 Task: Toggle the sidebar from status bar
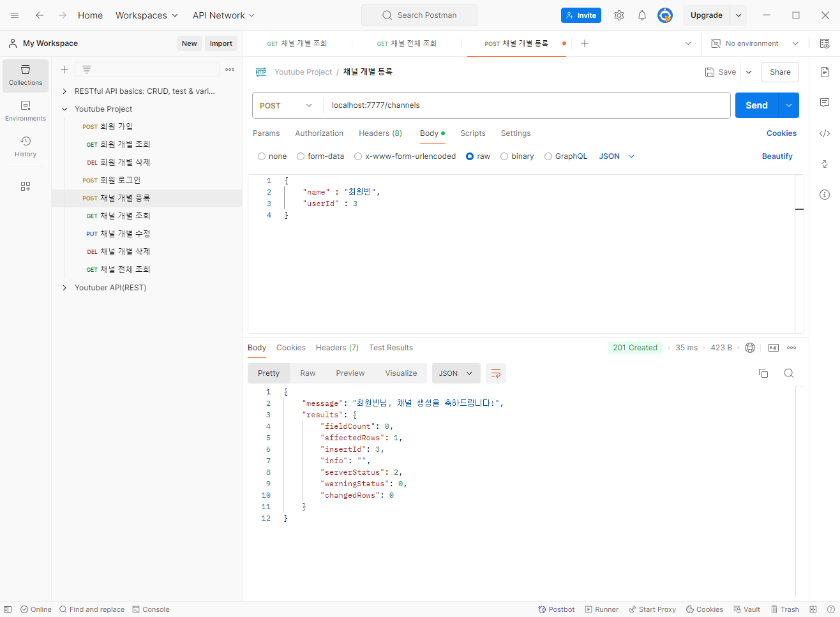coord(8,609)
